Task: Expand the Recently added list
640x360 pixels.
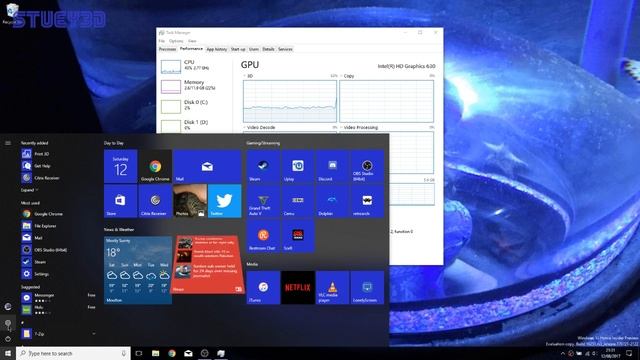Action: coord(29,190)
